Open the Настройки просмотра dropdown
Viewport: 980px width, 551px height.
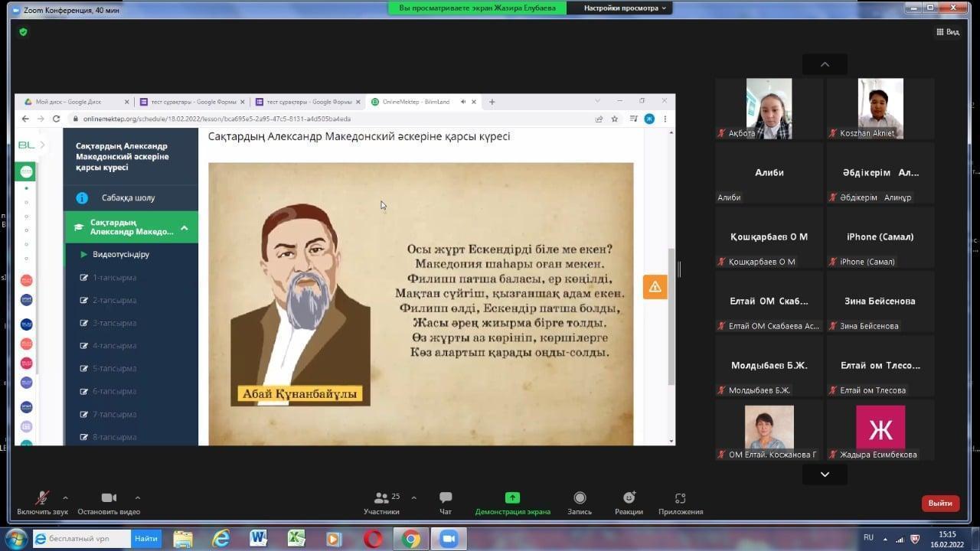coord(625,8)
